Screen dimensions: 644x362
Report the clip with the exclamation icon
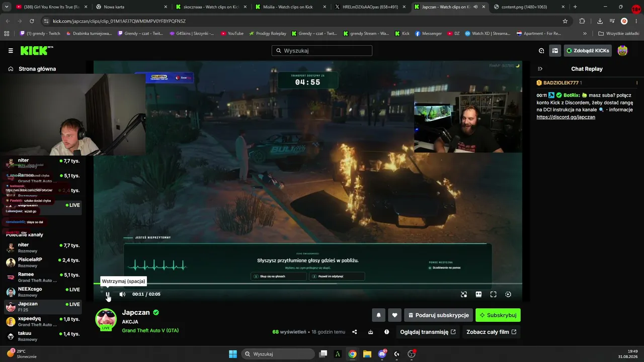(x=386, y=332)
